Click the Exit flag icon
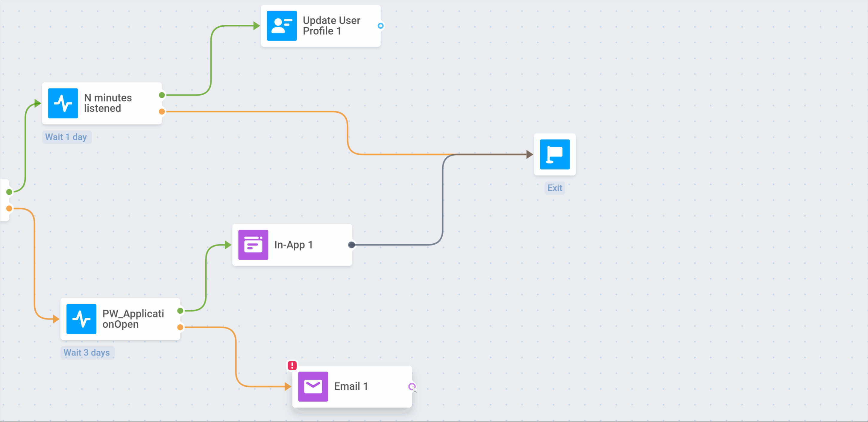 [555, 154]
